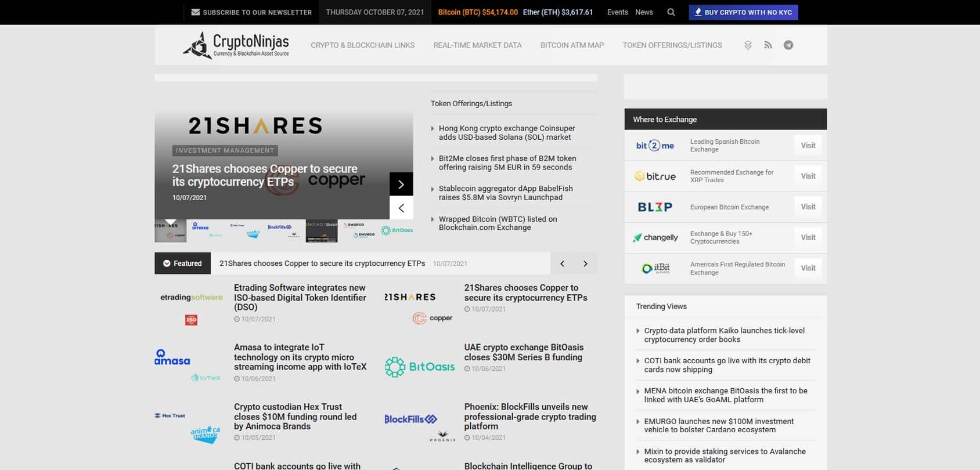Open trending Mixin Avalanche staking article
Screen dimensions: 980x470
(x=725, y=455)
